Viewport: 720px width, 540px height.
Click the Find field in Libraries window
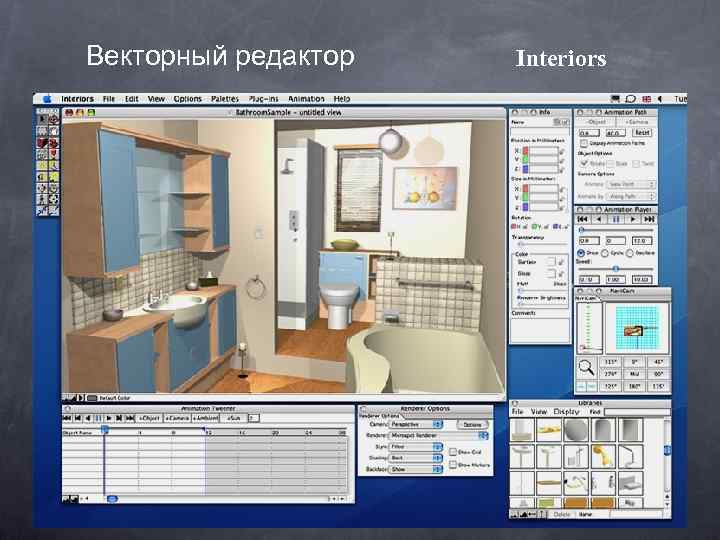pos(636,412)
